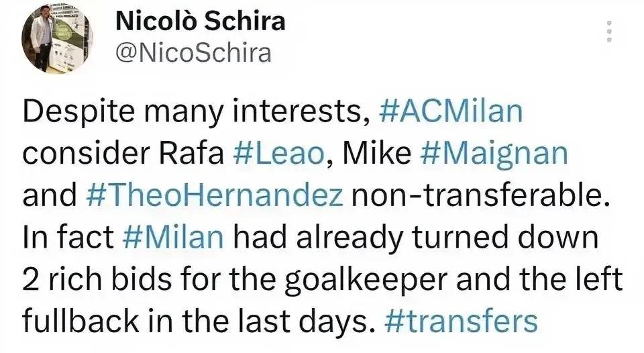
Task: Click the phrase "had already turned down"
Action: 416,238
